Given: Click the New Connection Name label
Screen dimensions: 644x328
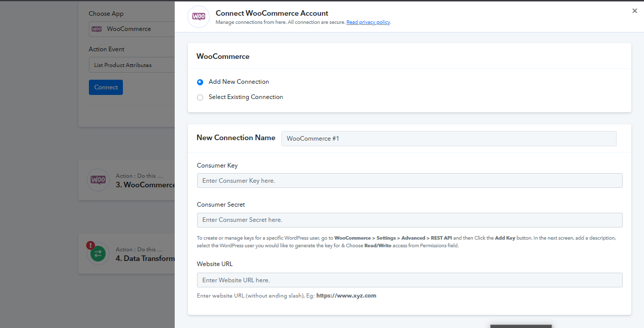Looking at the screenshot, I should point(236,138).
